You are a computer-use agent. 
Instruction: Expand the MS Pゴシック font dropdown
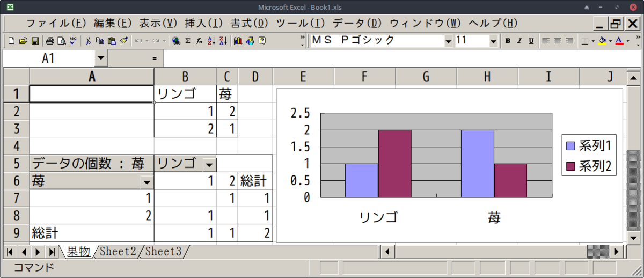[x=449, y=41]
